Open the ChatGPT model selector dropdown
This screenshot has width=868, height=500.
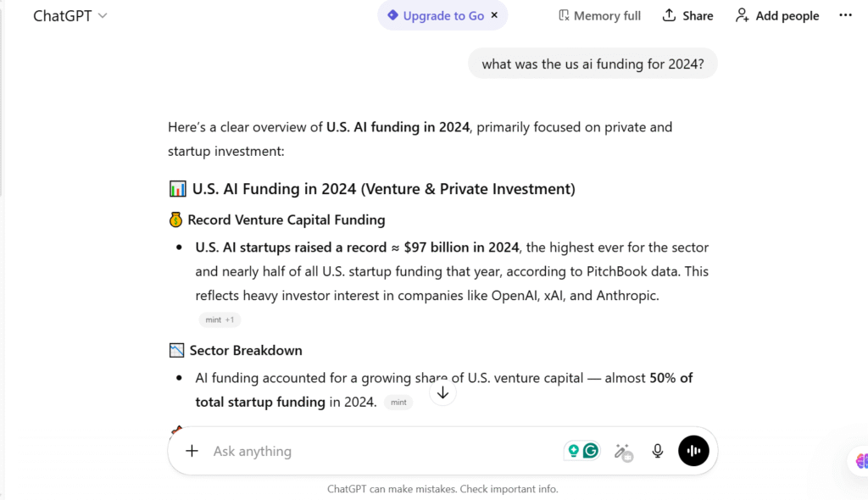pyautogui.click(x=70, y=15)
